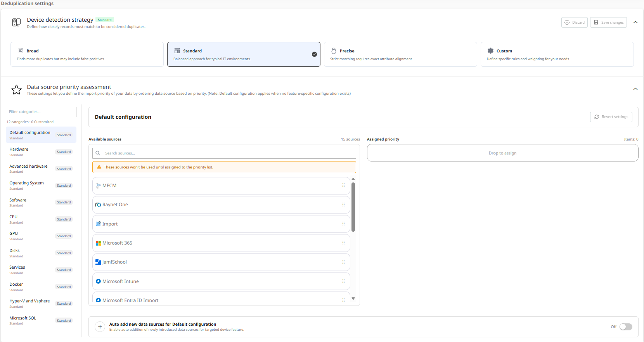Viewport: 644px width, 342px height.
Task: Click the Discard button
Action: coord(575,23)
